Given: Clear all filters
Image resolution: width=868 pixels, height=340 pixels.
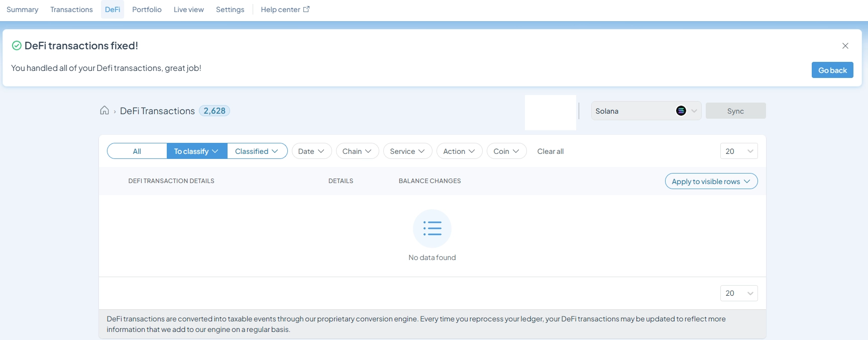Looking at the screenshot, I should (x=551, y=151).
